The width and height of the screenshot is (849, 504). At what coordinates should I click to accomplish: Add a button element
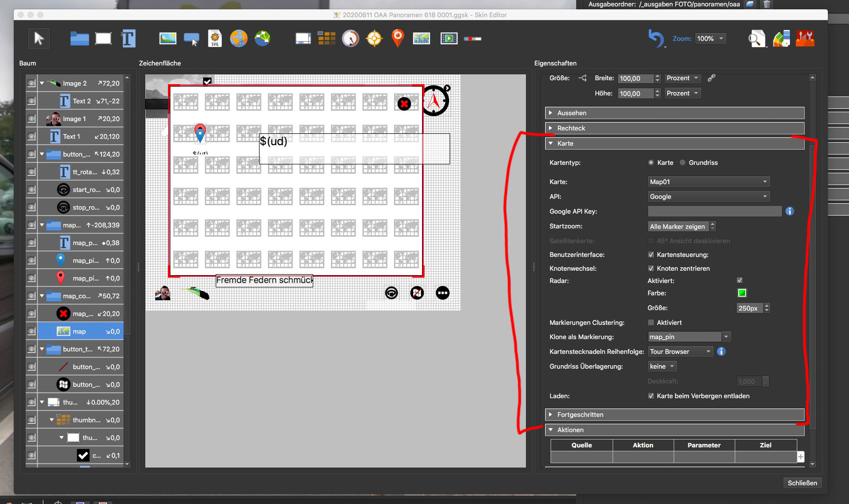pyautogui.click(x=192, y=38)
